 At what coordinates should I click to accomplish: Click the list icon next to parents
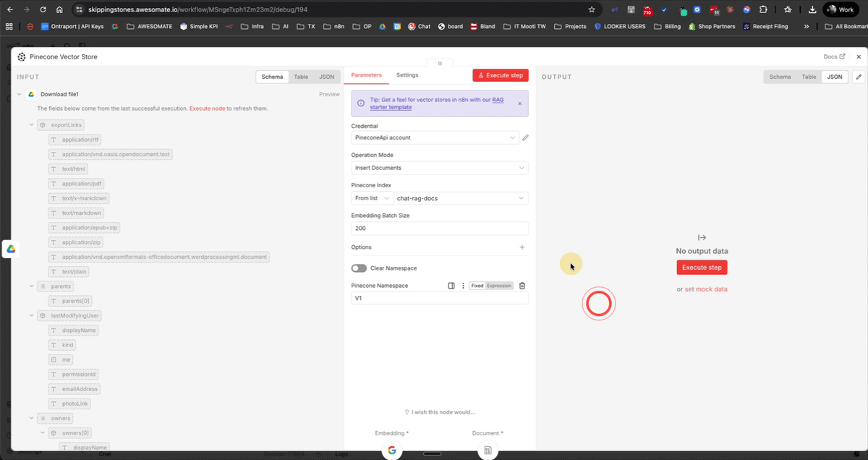click(43, 286)
